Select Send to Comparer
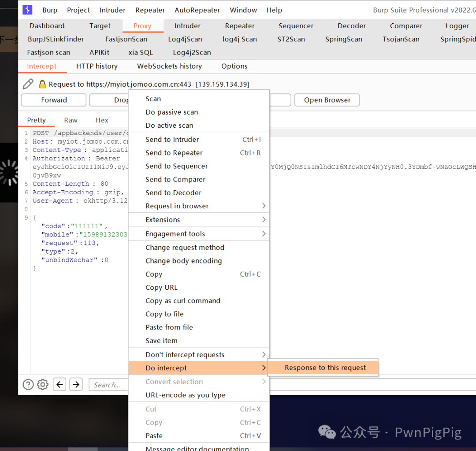476x451 pixels. pyautogui.click(x=199, y=179)
